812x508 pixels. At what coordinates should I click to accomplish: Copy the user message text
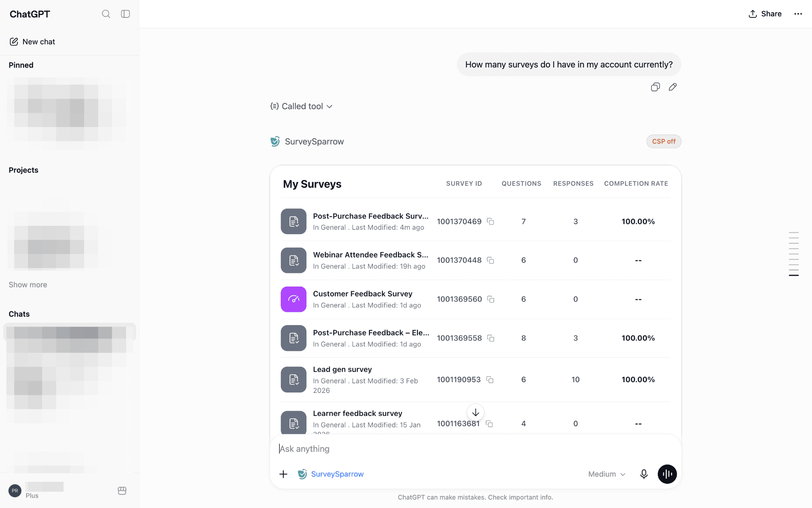click(x=655, y=87)
